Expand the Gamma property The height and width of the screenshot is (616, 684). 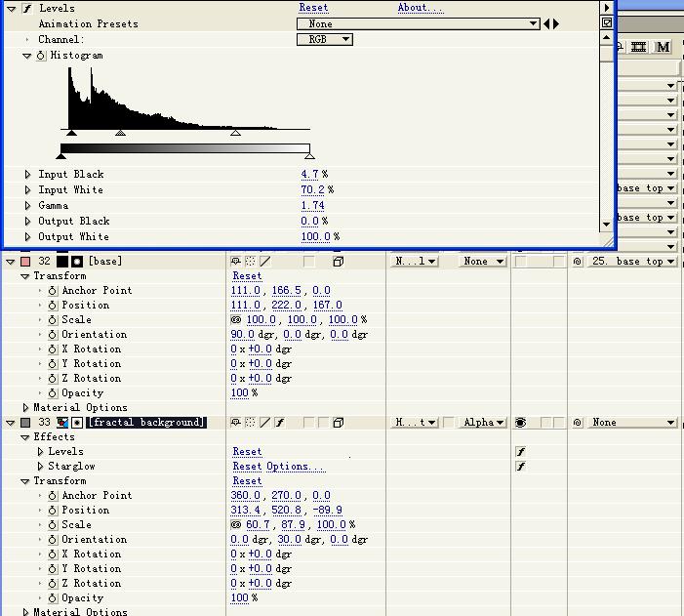[x=27, y=205]
